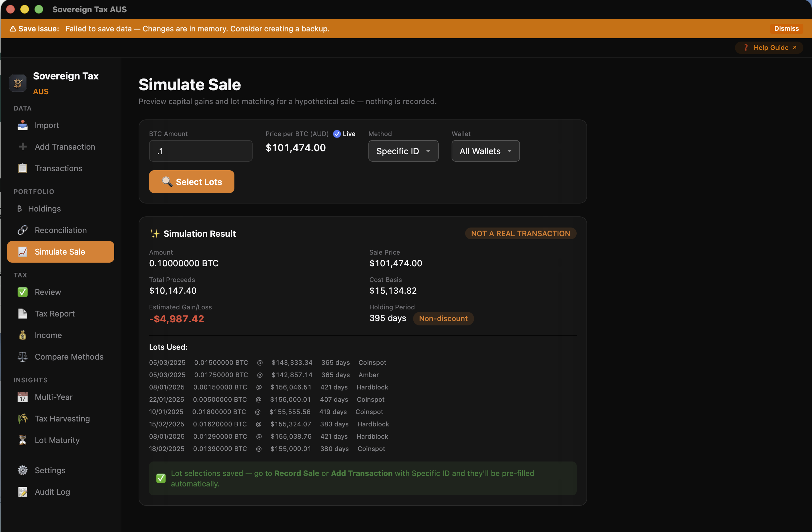The height and width of the screenshot is (532, 812).
Task: Click the Income money bag icon
Action: pos(22,335)
